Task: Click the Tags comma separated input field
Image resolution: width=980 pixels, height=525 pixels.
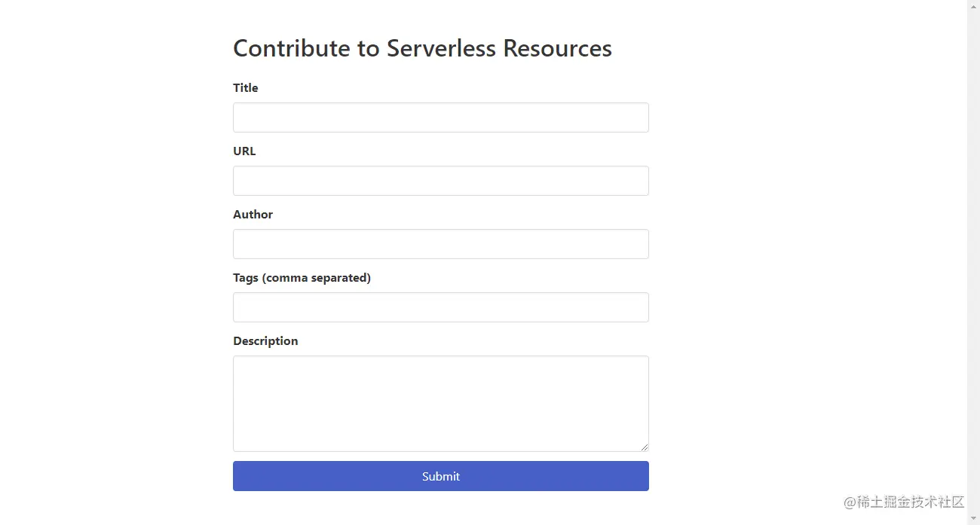Action: tap(440, 307)
